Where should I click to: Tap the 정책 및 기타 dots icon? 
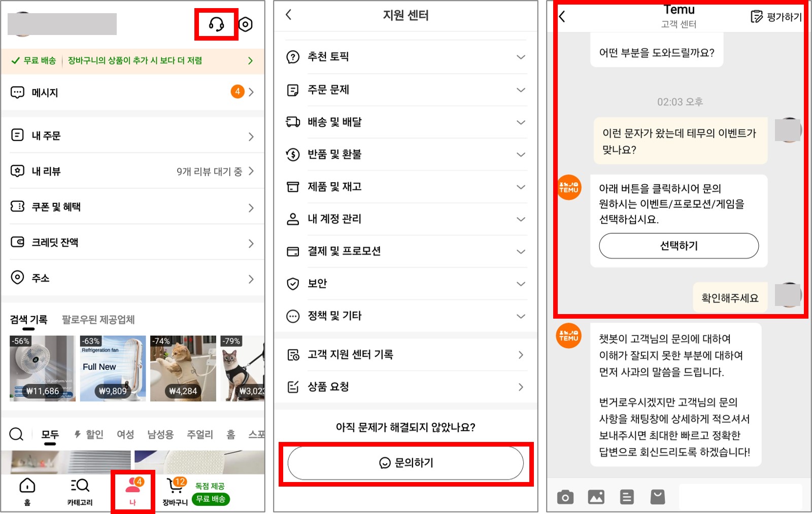point(293,316)
